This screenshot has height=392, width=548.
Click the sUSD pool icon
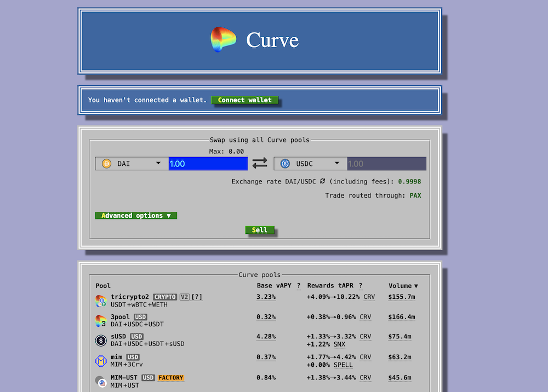[x=101, y=341]
